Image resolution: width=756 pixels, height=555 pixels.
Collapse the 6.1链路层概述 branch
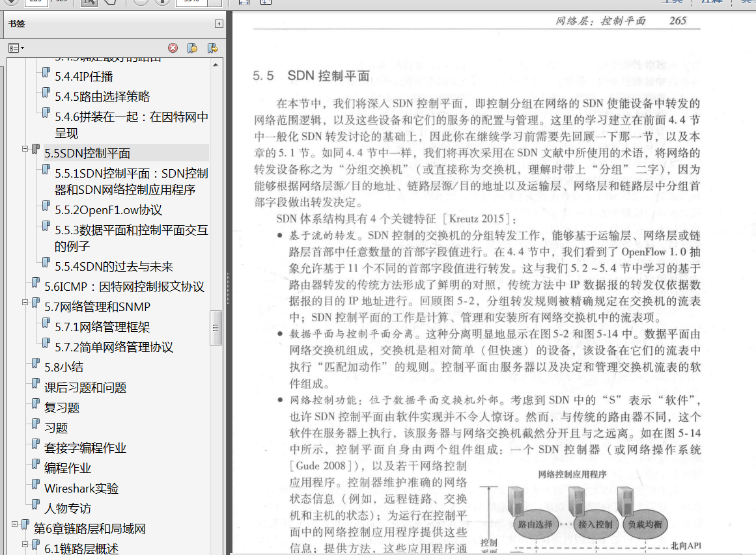25,545
